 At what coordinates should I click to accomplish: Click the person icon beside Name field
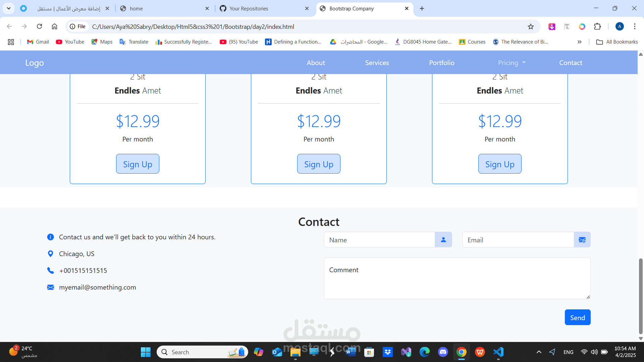pyautogui.click(x=443, y=240)
